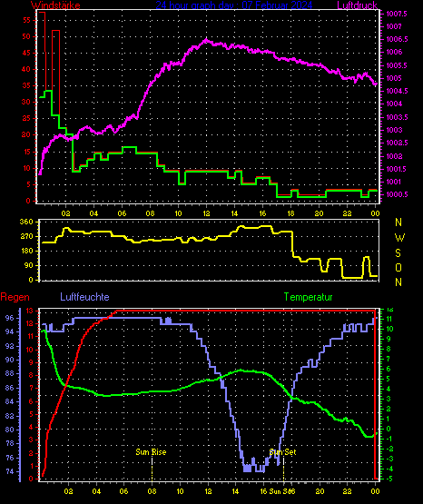
Task: Click humidity axis value 84
Action: 10,401
